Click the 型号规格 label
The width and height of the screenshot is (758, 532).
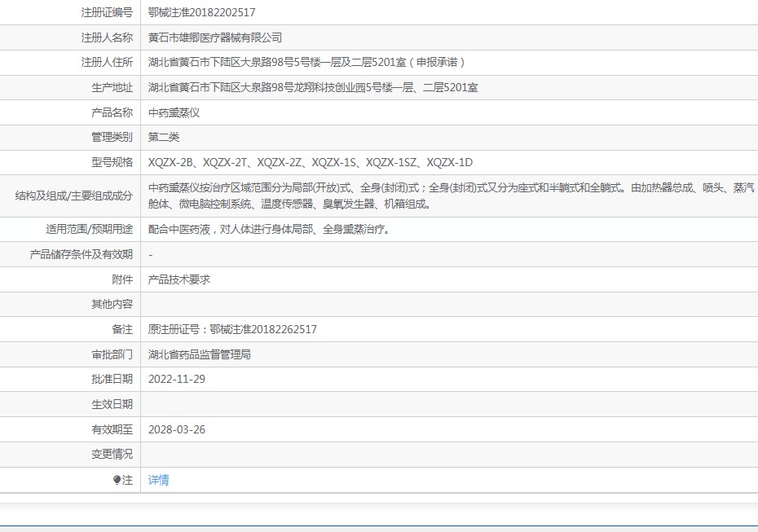coord(112,162)
